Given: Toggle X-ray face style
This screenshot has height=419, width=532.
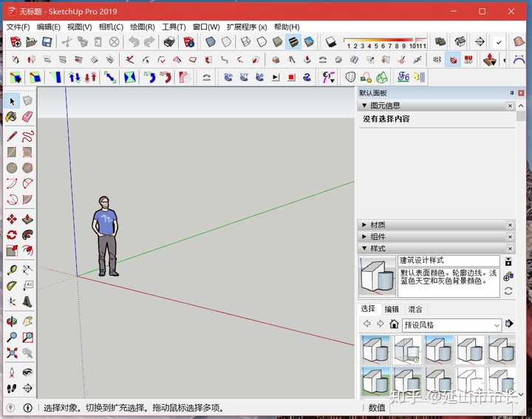Looking at the screenshot, I should pos(211,41).
